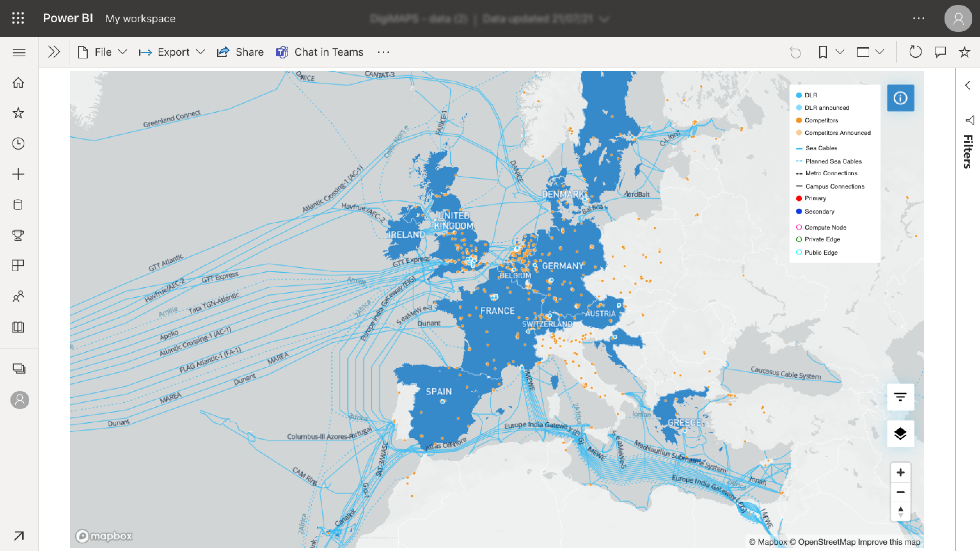The width and height of the screenshot is (980, 551).
Task: Open more toolbar options ellipsis
Action: (x=384, y=52)
